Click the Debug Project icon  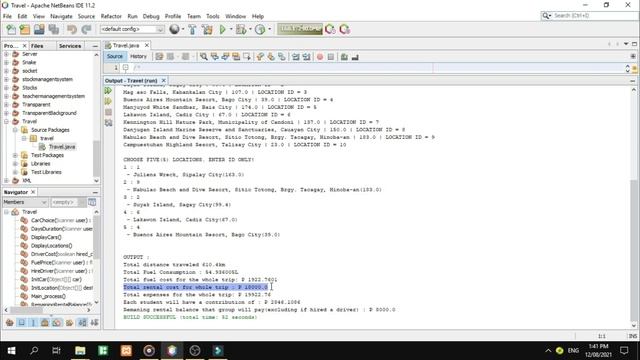click(241, 29)
